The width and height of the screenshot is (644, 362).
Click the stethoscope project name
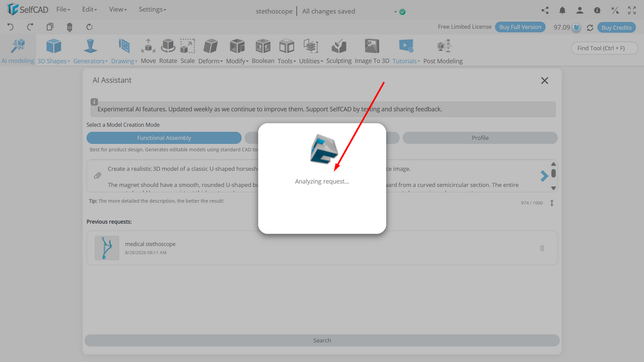(x=274, y=11)
